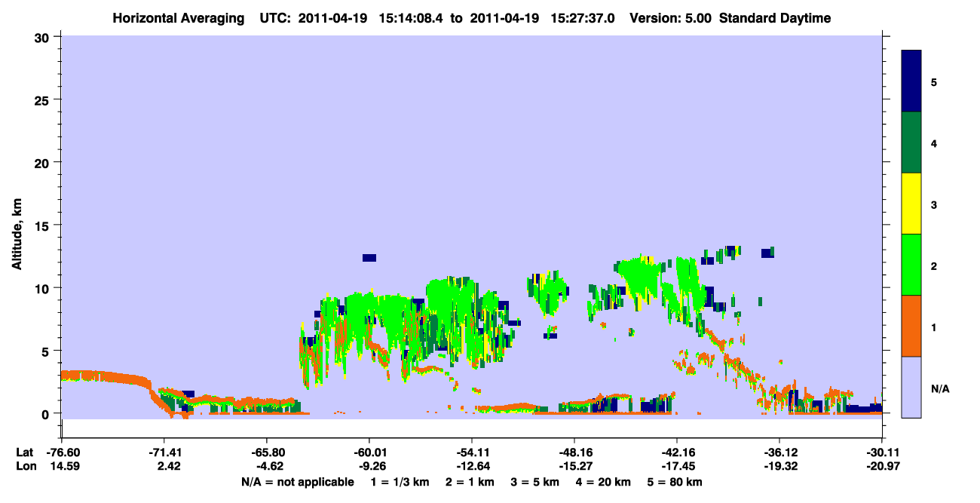This screenshot has width=980, height=503.
Task: Click latitude value -60.01
Action: click(x=369, y=452)
